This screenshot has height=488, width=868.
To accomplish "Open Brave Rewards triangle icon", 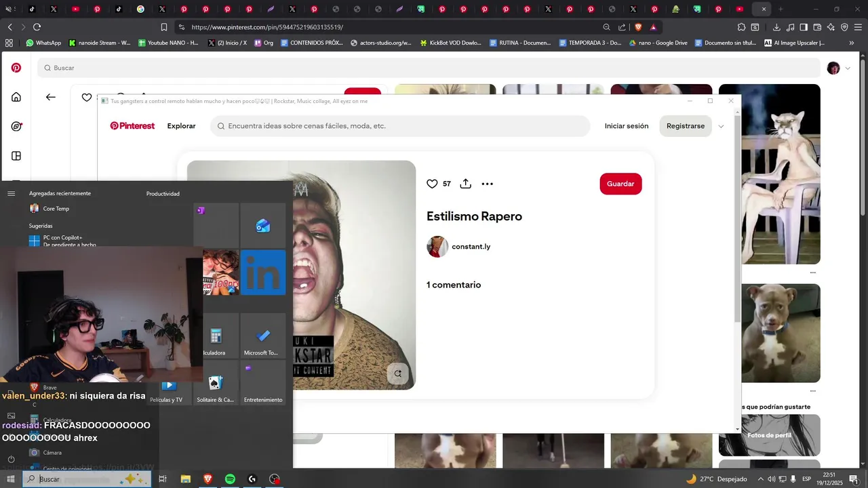I will (x=653, y=27).
